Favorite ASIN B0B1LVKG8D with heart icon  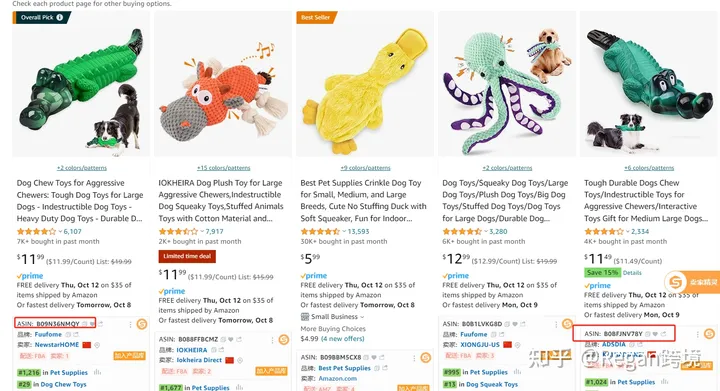point(514,324)
